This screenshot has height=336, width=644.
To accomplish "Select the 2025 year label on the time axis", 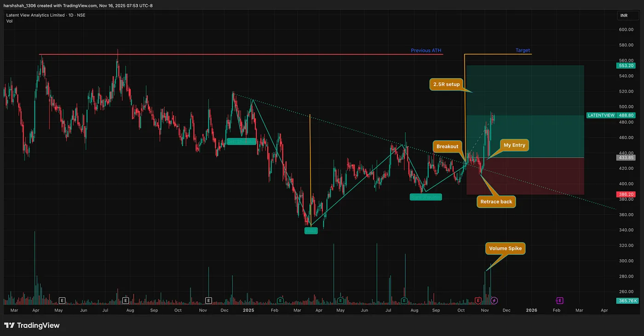I will point(248,310).
